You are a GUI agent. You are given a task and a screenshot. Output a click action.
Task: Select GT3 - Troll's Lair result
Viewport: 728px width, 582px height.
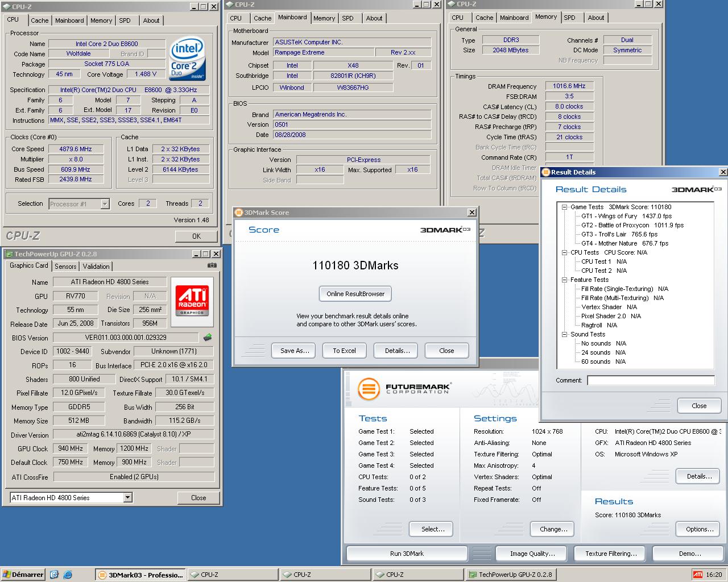tap(619, 234)
